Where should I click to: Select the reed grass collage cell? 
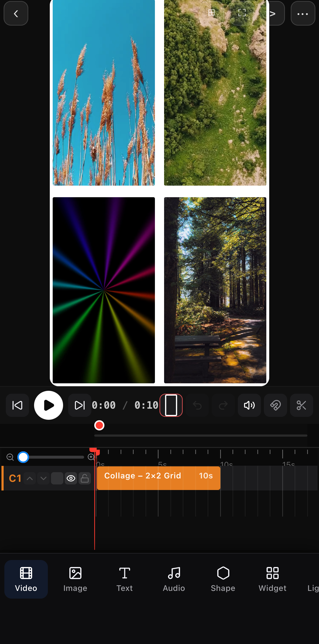point(104,93)
